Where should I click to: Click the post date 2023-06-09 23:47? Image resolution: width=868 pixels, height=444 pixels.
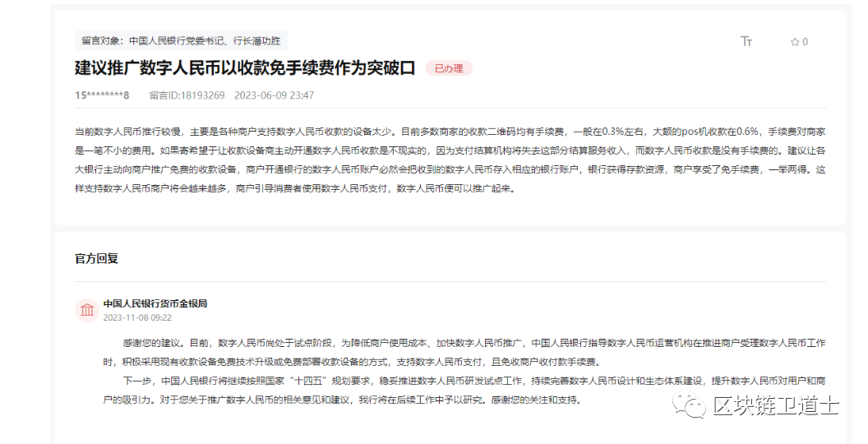click(274, 95)
